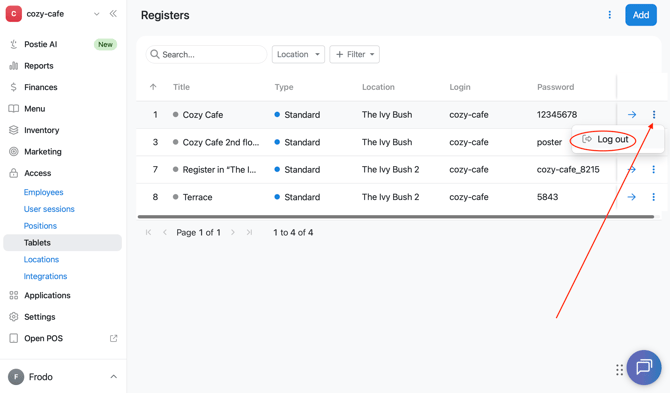
Task: Go to last page pagination button
Action: pos(249,232)
